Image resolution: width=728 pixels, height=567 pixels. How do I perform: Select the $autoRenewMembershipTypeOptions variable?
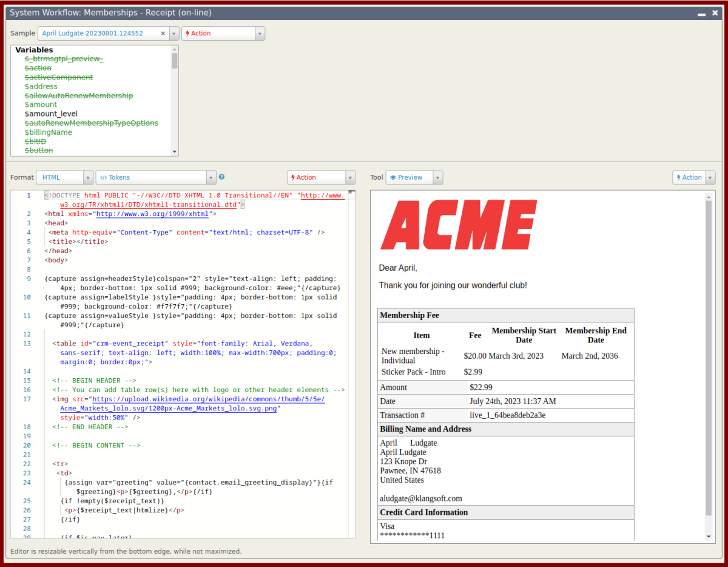[x=92, y=123]
